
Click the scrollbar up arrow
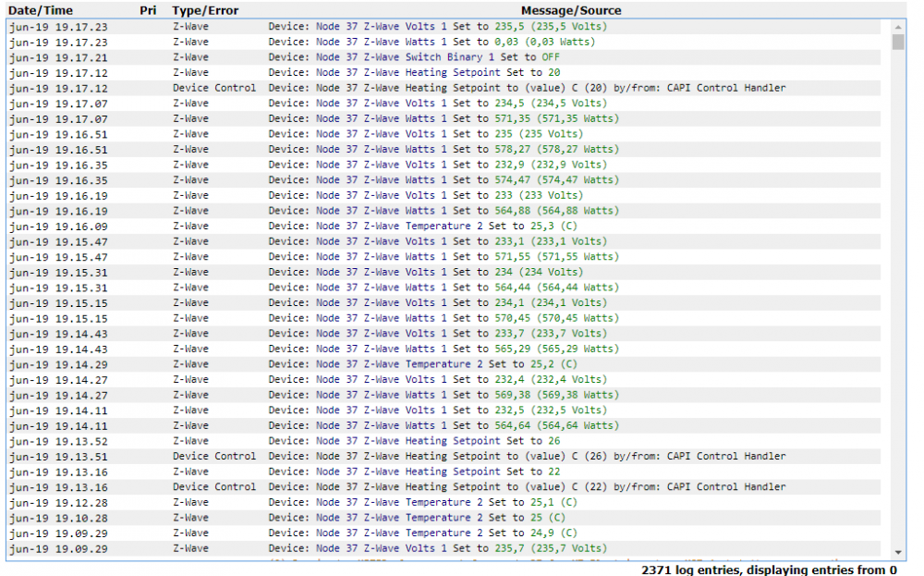[x=897, y=26]
